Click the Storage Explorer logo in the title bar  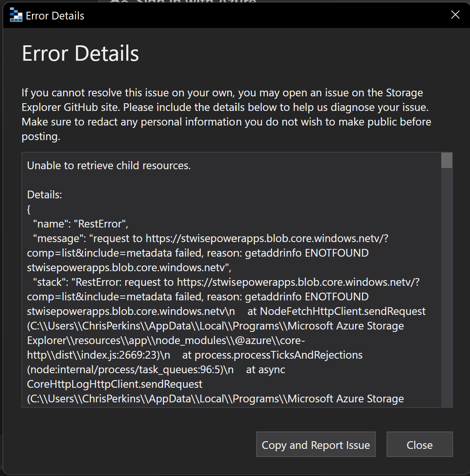16,15
